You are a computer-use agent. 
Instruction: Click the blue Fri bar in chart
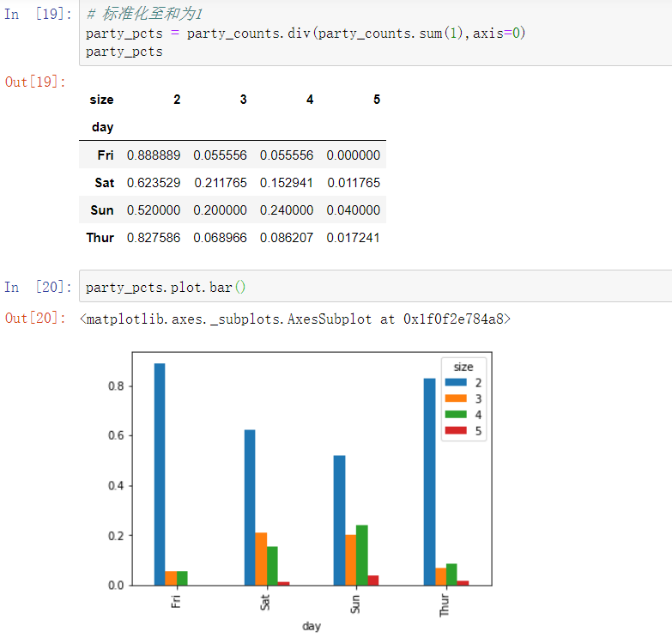point(160,474)
